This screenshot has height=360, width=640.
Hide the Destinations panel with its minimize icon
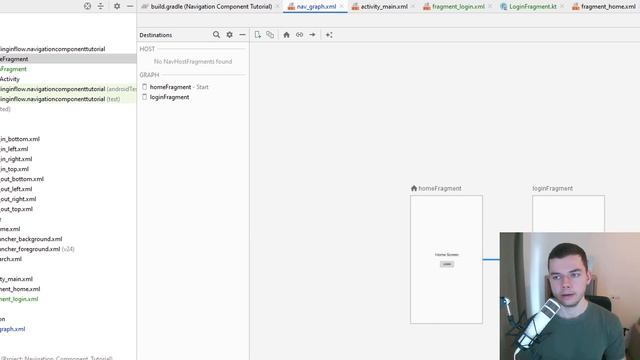(242, 35)
